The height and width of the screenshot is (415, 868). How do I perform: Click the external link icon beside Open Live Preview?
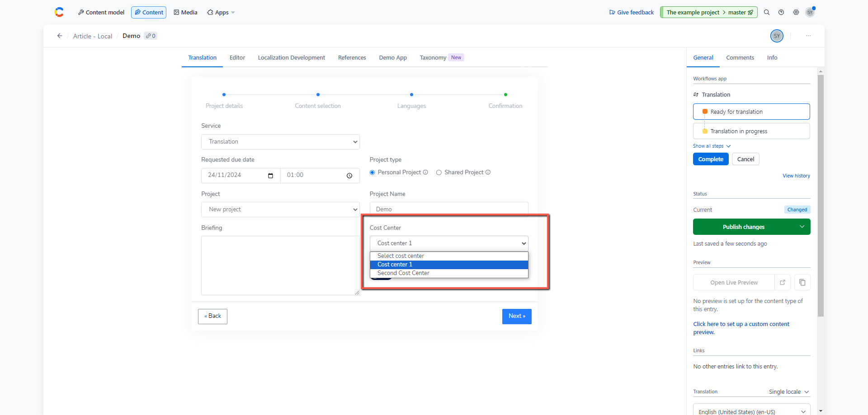pyautogui.click(x=783, y=282)
